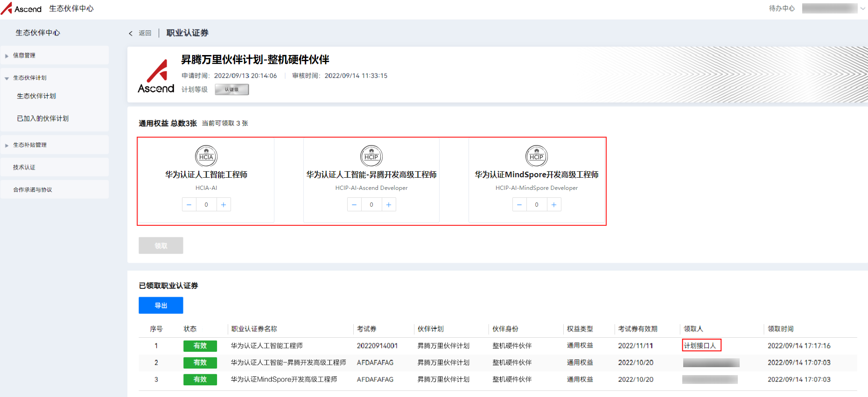Decrease HCIP-AI-MindSpore Developer quantity
The width and height of the screenshot is (868, 397).
[519, 204]
